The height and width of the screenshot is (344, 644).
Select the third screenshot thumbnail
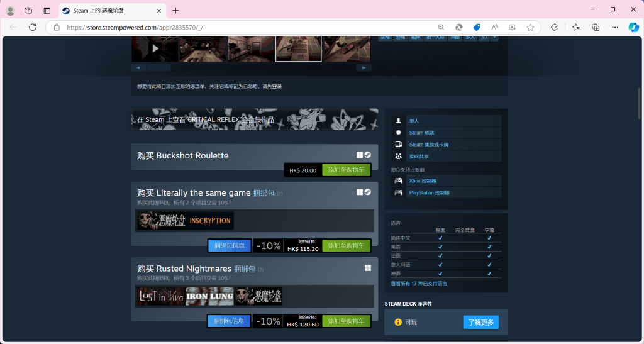click(x=252, y=49)
